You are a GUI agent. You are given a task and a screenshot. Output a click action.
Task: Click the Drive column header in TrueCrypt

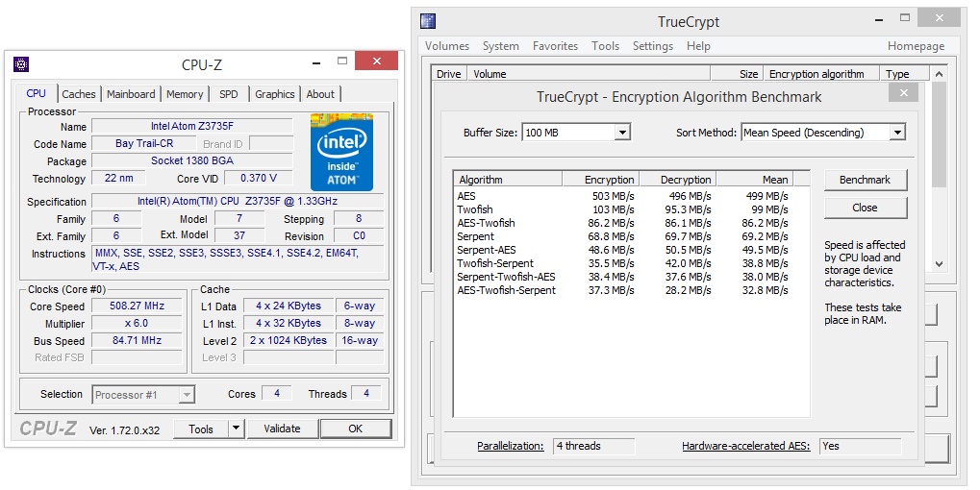point(449,74)
